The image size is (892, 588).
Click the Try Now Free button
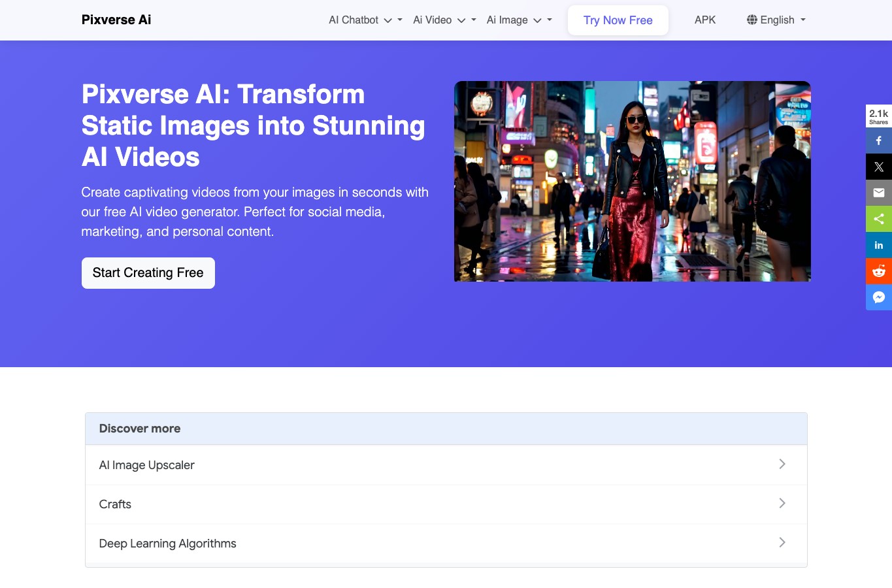(618, 20)
